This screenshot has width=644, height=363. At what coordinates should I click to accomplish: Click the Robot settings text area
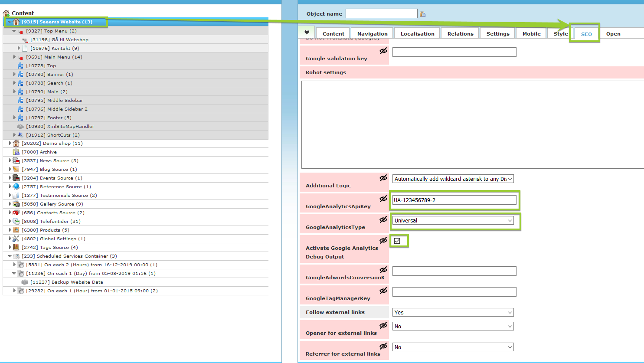[473, 124]
